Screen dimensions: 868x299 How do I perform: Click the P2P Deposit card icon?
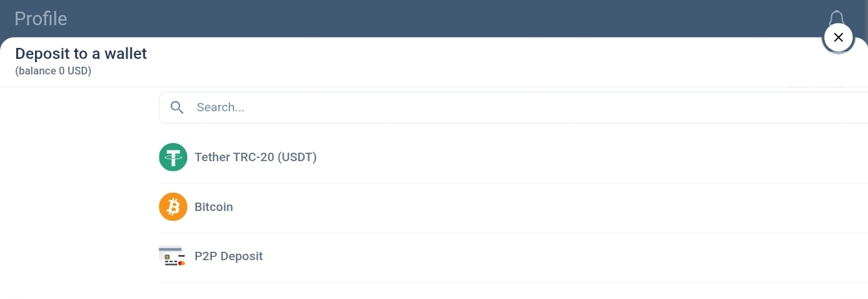coord(172,256)
